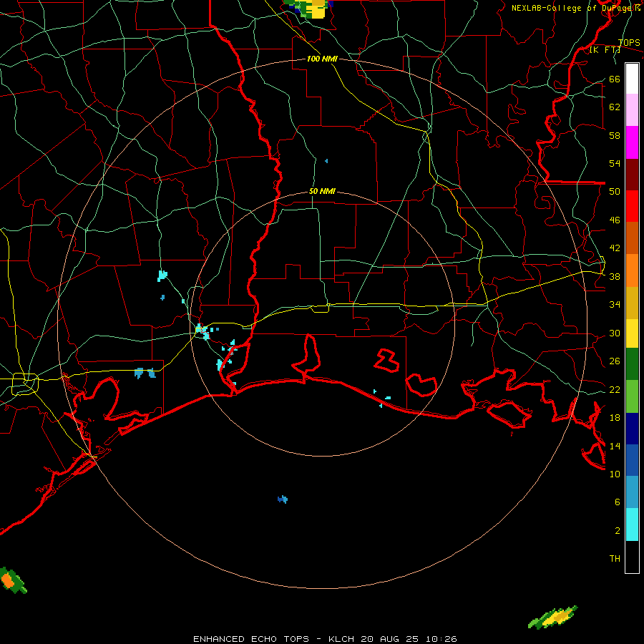Click the yellow-green elongated echo at lower right
Screen dimensions: 644x644
tap(553, 618)
